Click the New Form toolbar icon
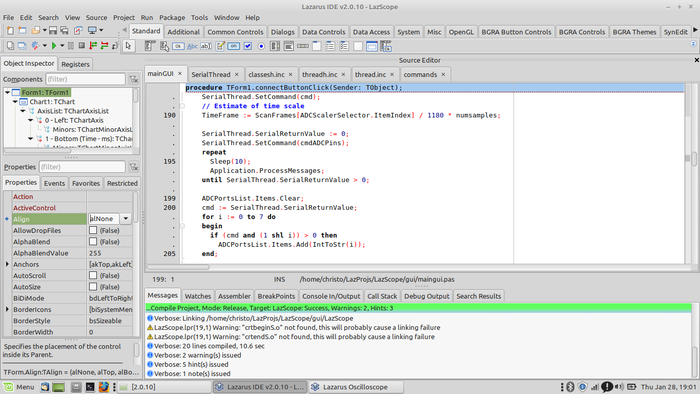The height and width of the screenshot is (394, 700). click(22, 30)
